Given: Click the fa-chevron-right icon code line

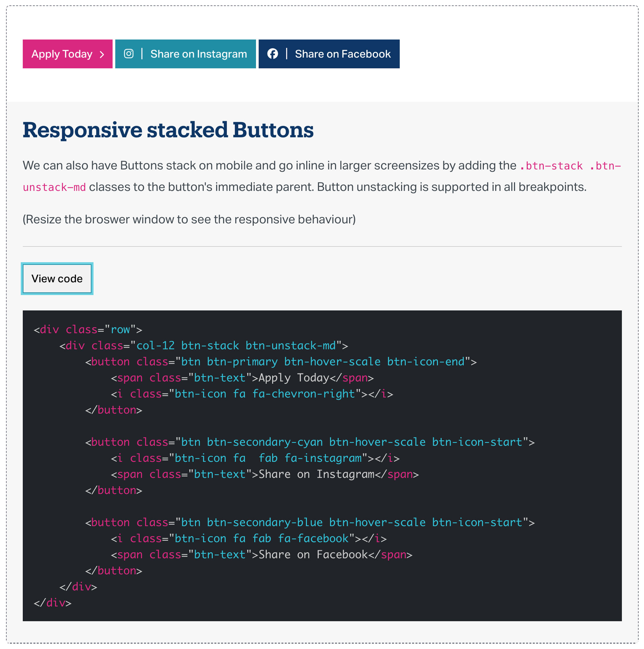Looking at the screenshot, I should click(x=252, y=394).
